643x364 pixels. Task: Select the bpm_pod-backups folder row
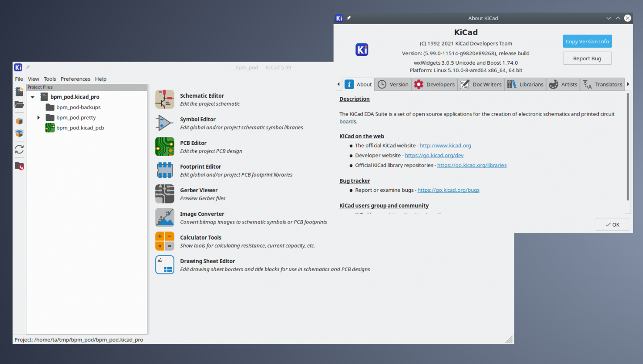pyautogui.click(x=79, y=107)
